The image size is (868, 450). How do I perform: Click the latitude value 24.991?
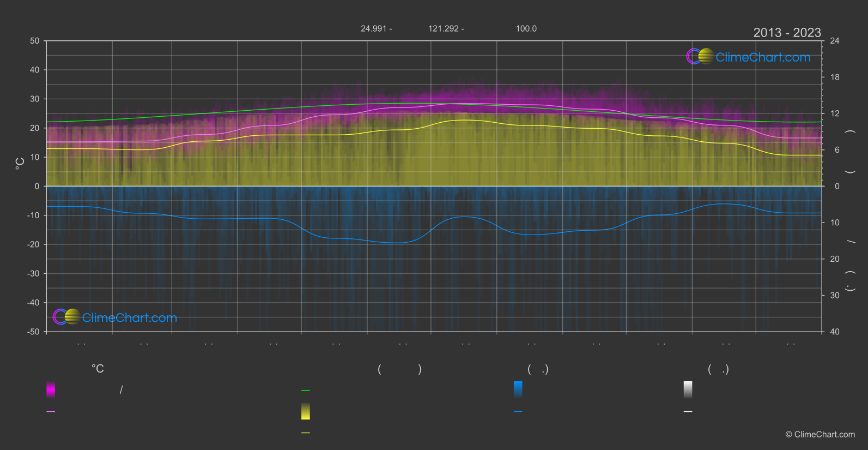click(373, 28)
